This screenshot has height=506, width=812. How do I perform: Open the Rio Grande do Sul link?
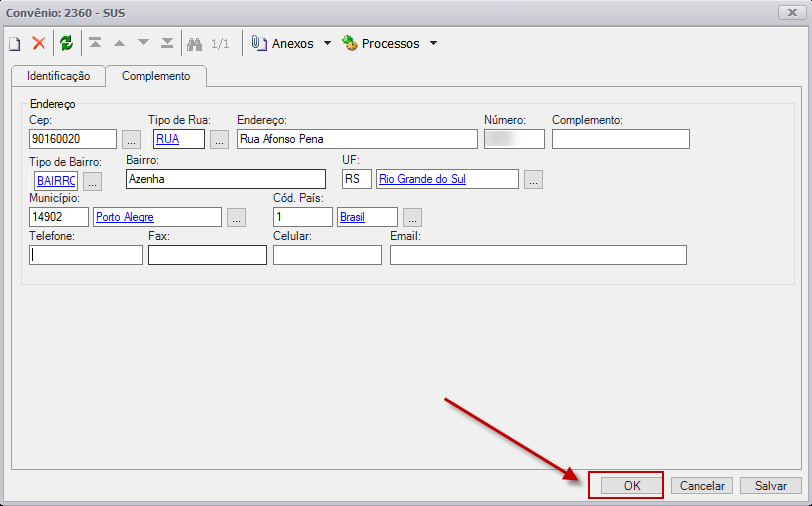click(x=423, y=179)
